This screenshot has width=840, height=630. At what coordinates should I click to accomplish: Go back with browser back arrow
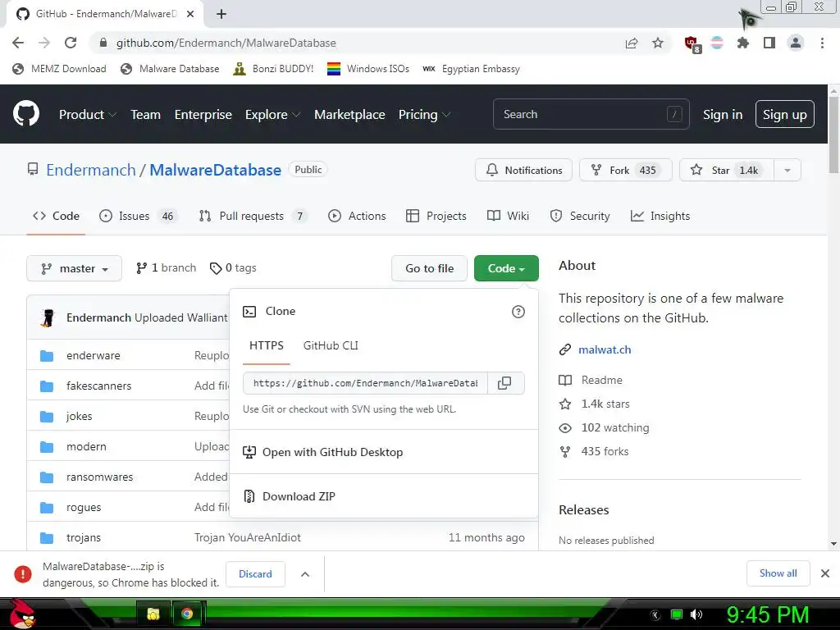click(x=18, y=43)
